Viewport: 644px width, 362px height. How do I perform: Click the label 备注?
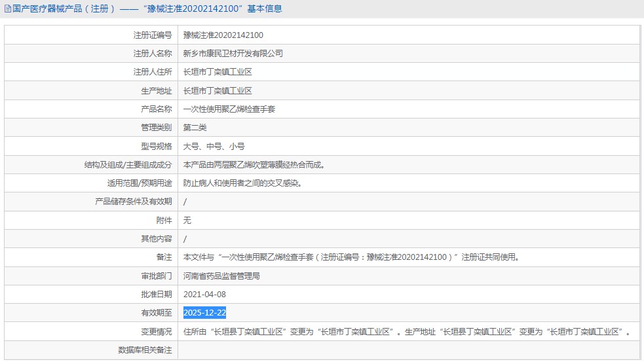[164, 257]
